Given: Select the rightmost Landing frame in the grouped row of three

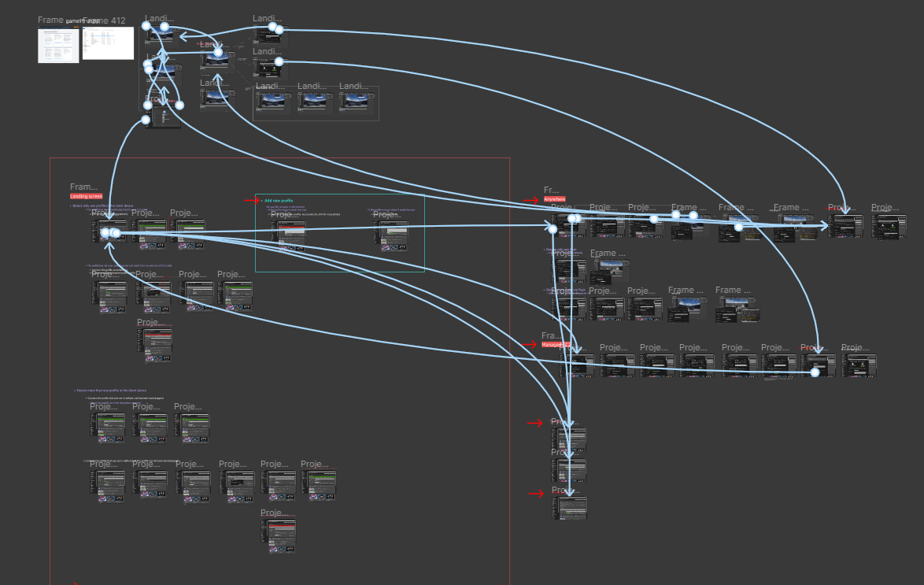Looking at the screenshot, I should pyautogui.click(x=358, y=102).
